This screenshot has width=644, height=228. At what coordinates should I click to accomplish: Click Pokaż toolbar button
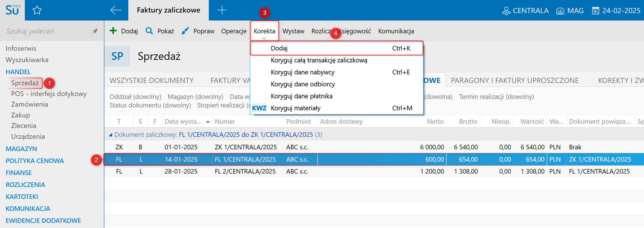click(160, 31)
